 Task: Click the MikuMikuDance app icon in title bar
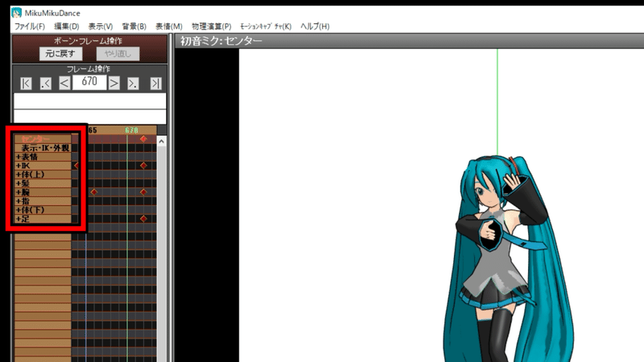16,13
